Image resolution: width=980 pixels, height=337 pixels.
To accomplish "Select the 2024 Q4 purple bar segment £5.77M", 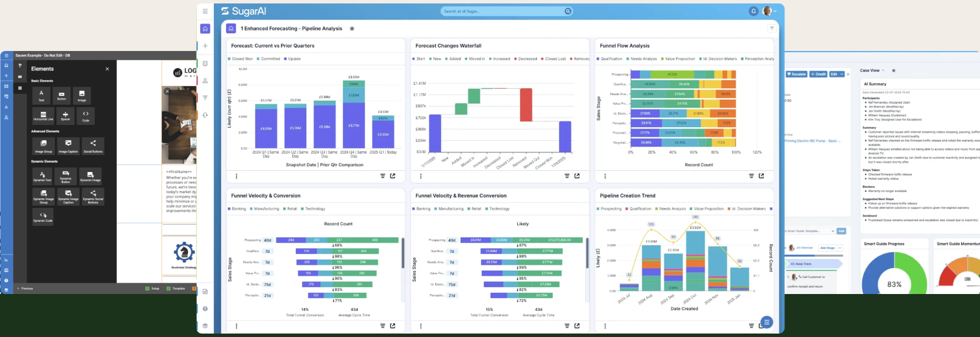I will pyautogui.click(x=354, y=125).
